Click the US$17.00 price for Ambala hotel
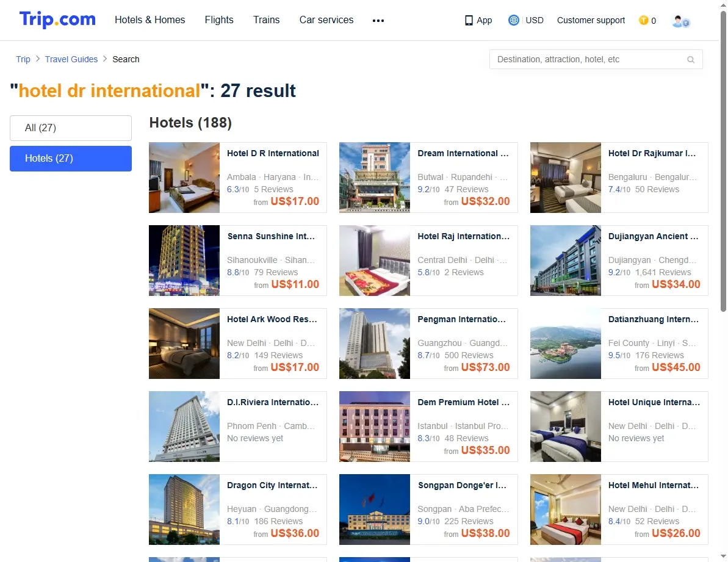The width and height of the screenshot is (728, 562). tap(295, 202)
